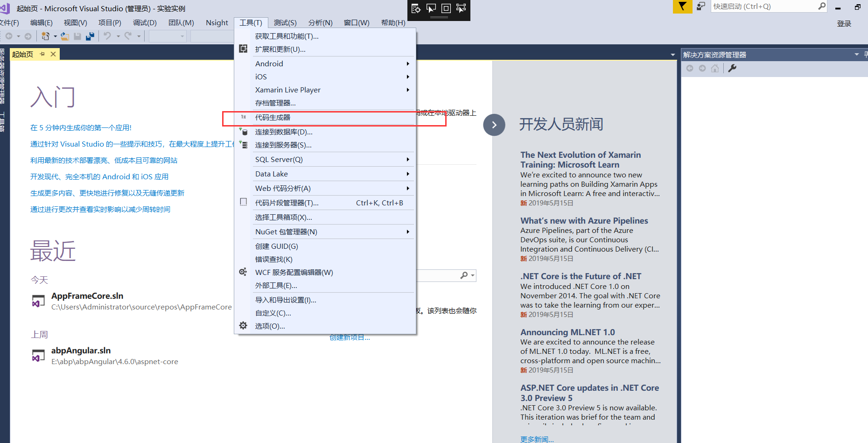Click the AppFrameCore.sln solution file icon
868x443 pixels.
[38, 301]
